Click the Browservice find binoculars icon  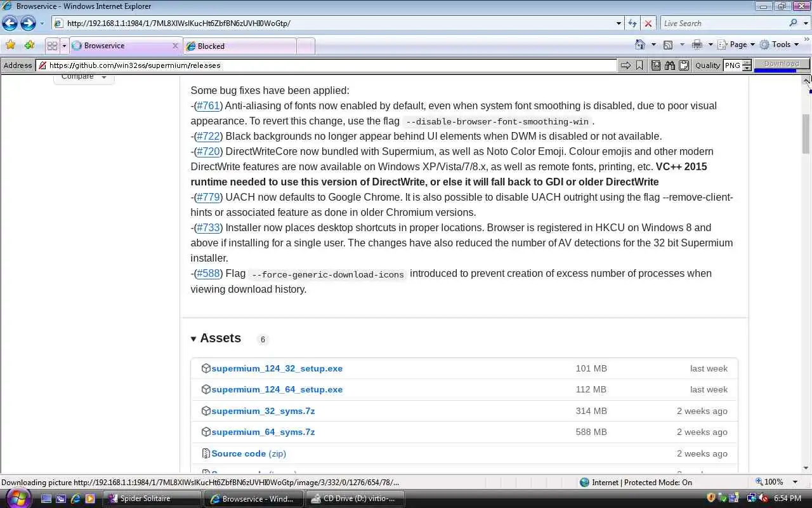click(670, 65)
